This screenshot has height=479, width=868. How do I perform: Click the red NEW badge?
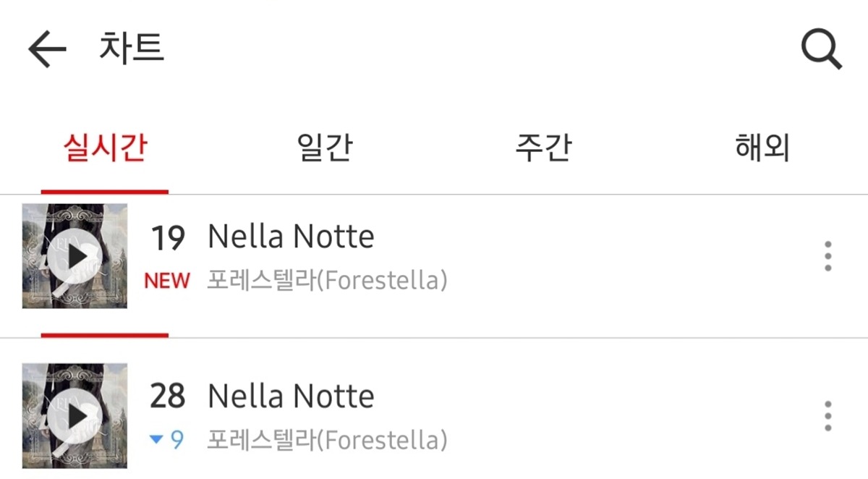tap(167, 281)
